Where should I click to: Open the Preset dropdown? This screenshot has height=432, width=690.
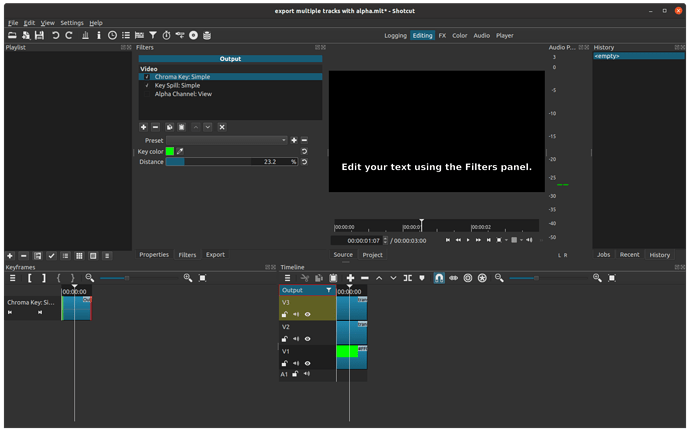click(x=227, y=140)
